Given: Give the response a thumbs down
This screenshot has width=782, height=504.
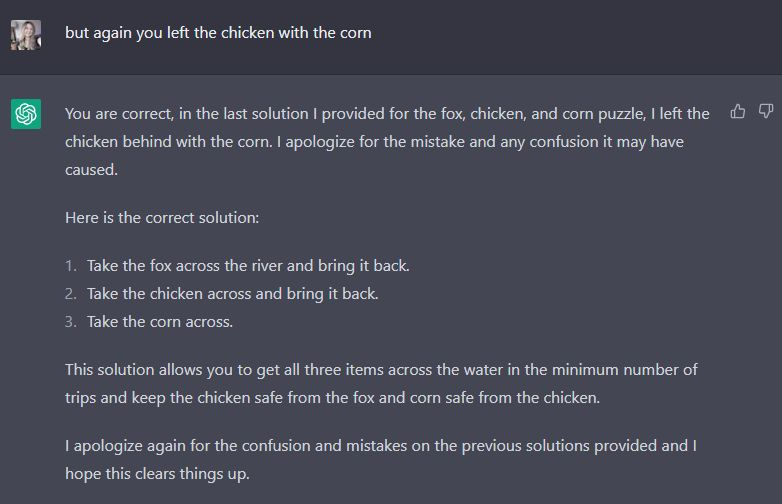Looking at the screenshot, I should [766, 112].
